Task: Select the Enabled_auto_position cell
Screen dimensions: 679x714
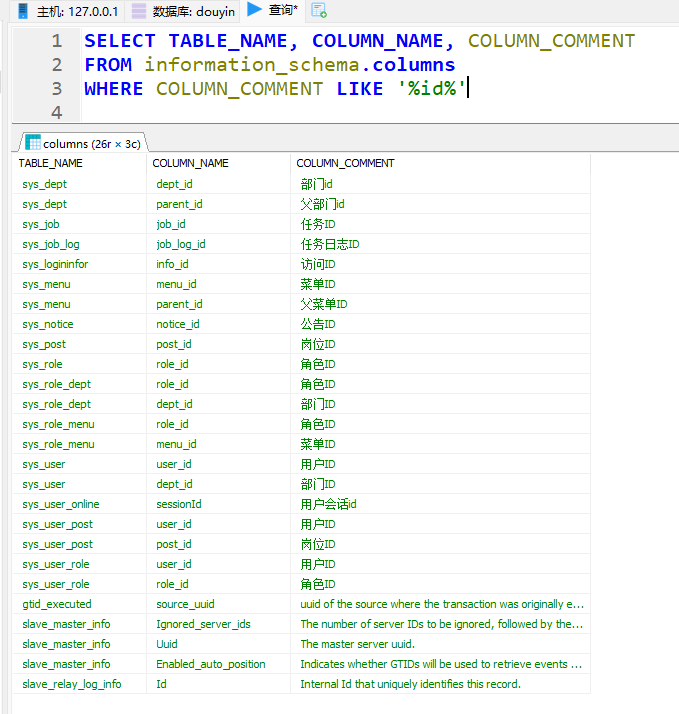Action: pos(211,664)
